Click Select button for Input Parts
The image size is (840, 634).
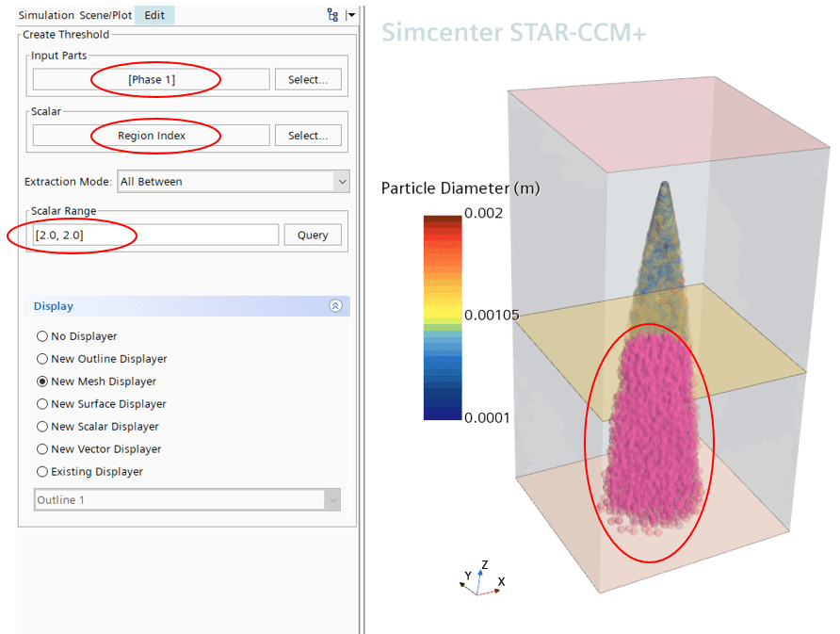pyautogui.click(x=308, y=80)
